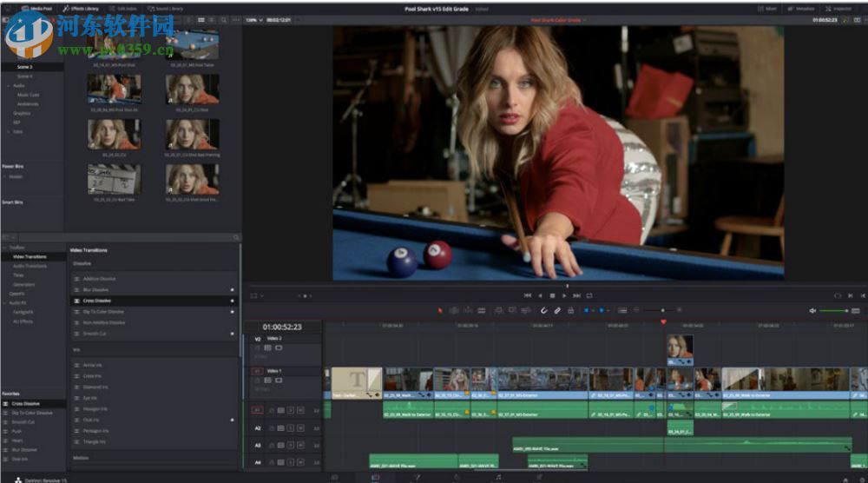This screenshot has height=483, width=868.
Task: Show the Metadata panel
Action: pyautogui.click(x=800, y=9)
